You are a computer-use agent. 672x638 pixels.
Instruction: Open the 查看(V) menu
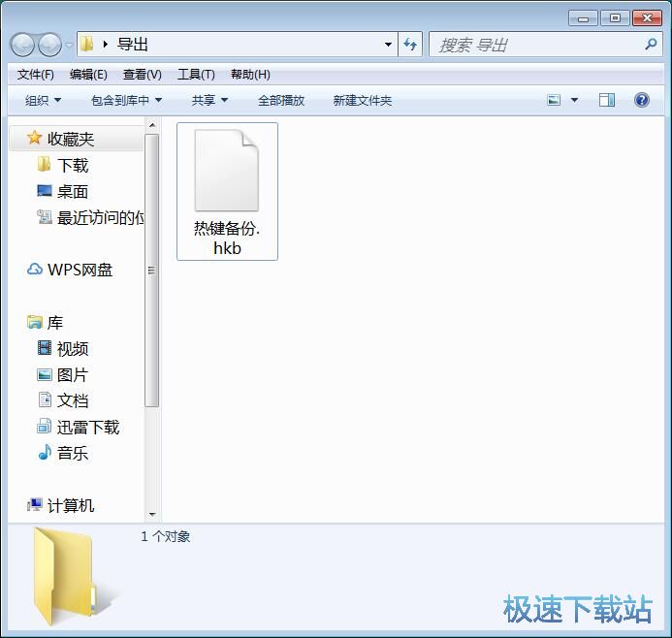pos(143,75)
